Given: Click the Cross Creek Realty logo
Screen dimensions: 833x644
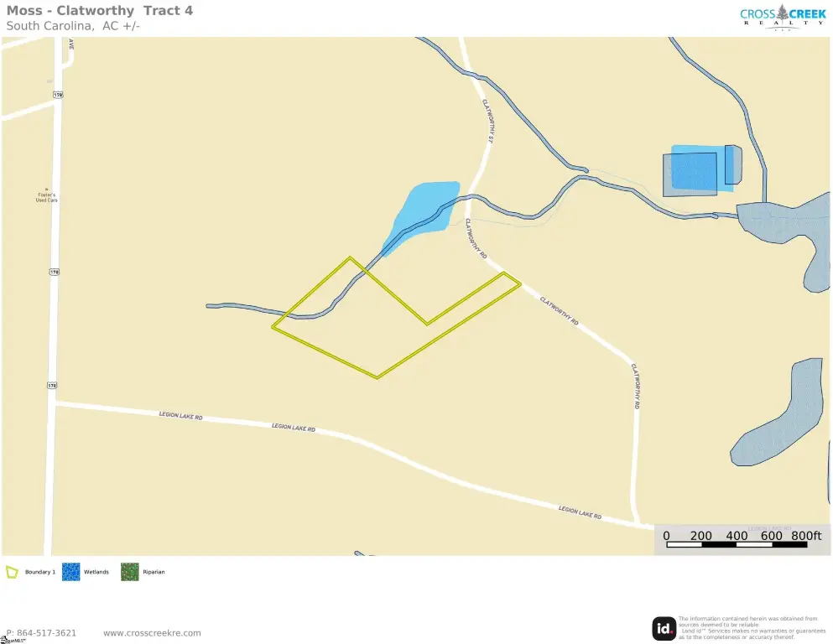Looking at the screenshot, I should point(783,17).
